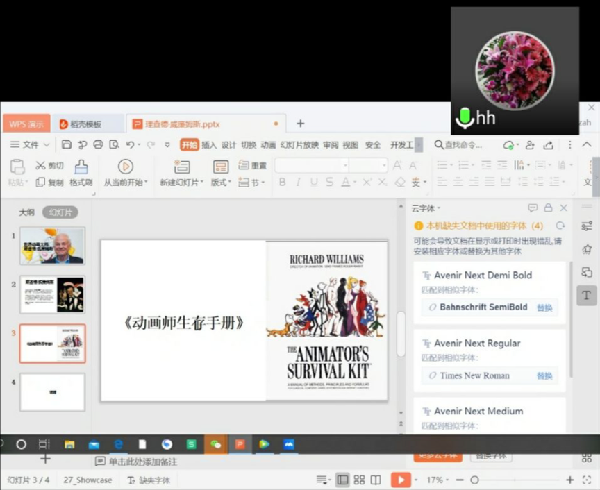Click the T font icon in right sidebar
This screenshot has width=600, height=490.
click(586, 295)
